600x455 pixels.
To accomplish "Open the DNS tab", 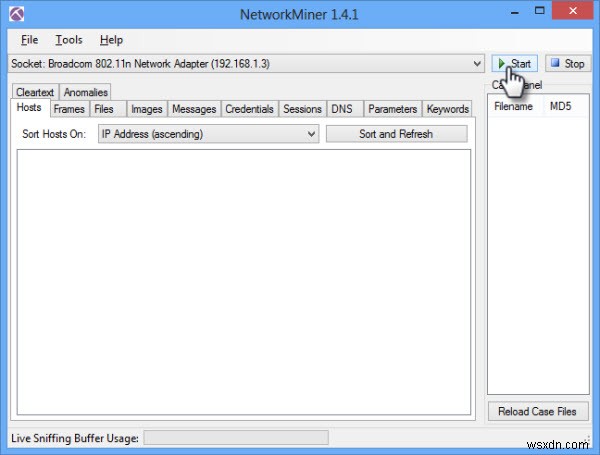I will [345, 109].
